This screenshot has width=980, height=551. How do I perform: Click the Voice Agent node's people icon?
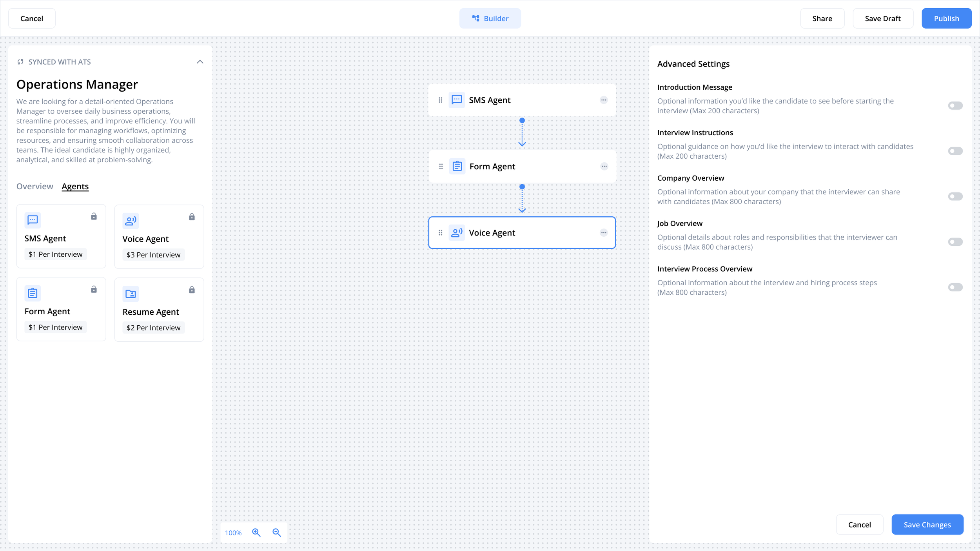click(x=457, y=232)
